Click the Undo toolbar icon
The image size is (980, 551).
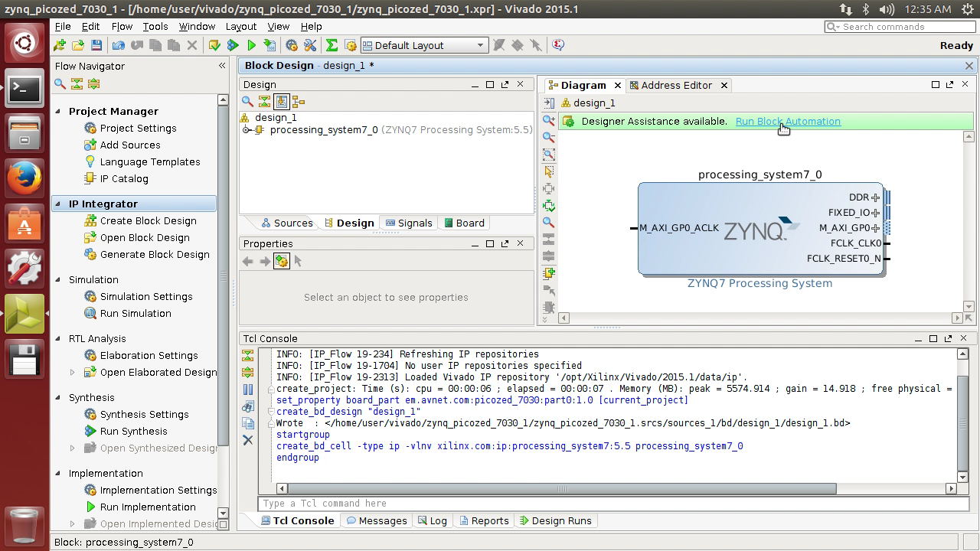pyautogui.click(x=119, y=45)
